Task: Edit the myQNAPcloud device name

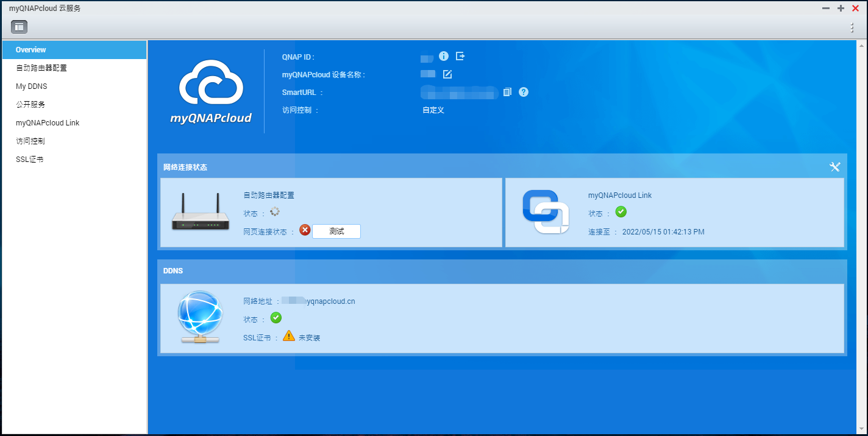Action: (x=447, y=74)
